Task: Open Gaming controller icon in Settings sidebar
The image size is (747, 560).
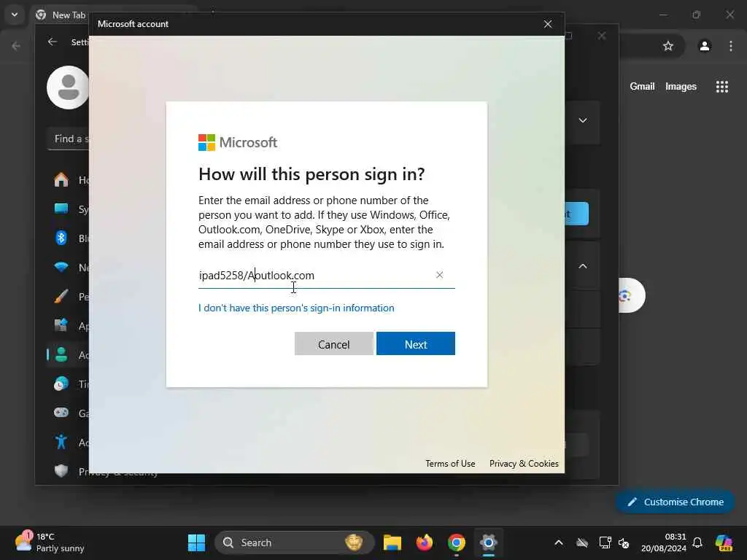Action: tap(61, 413)
